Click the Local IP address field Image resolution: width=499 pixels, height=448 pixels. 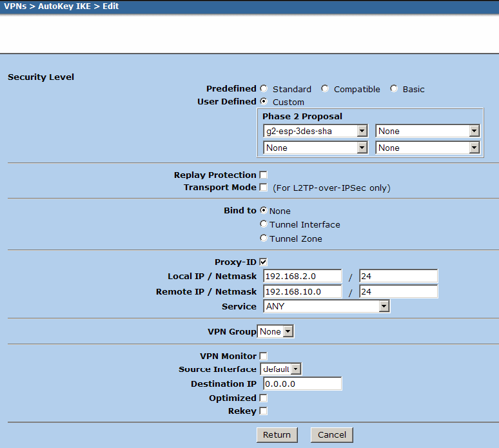302,277
